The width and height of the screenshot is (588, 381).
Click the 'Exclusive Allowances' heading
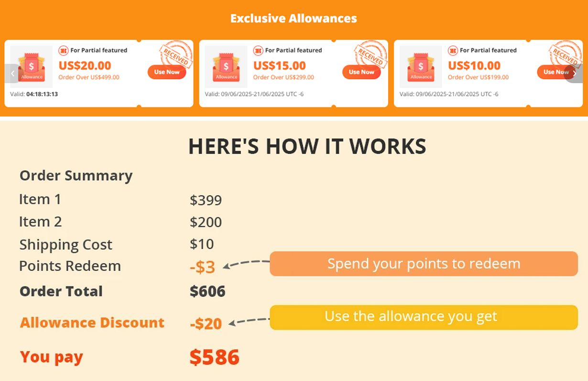(x=294, y=19)
